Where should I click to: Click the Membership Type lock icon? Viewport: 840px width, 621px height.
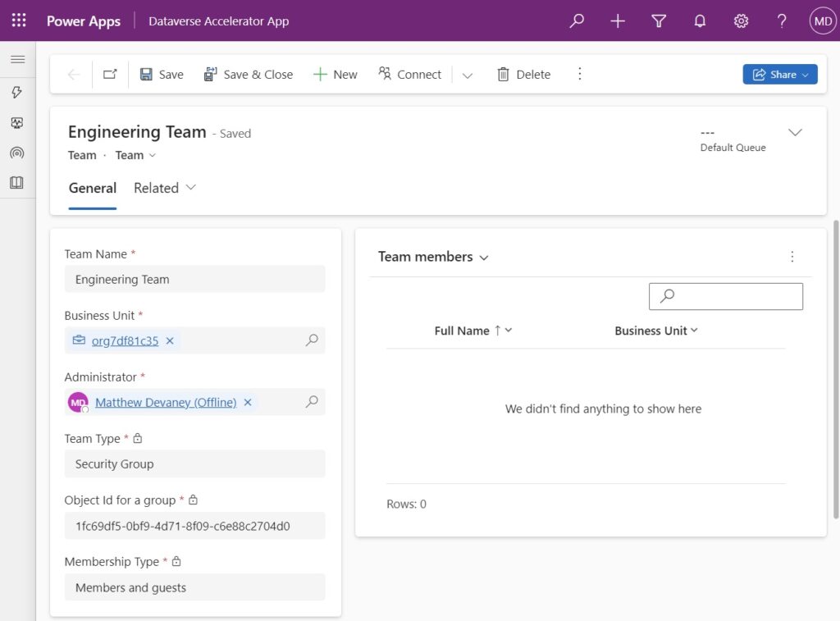click(x=176, y=562)
